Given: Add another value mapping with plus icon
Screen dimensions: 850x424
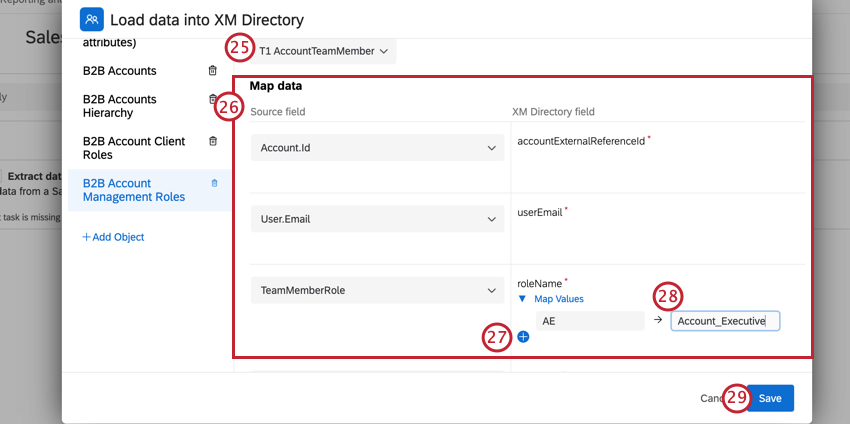Looking at the screenshot, I should (523, 337).
